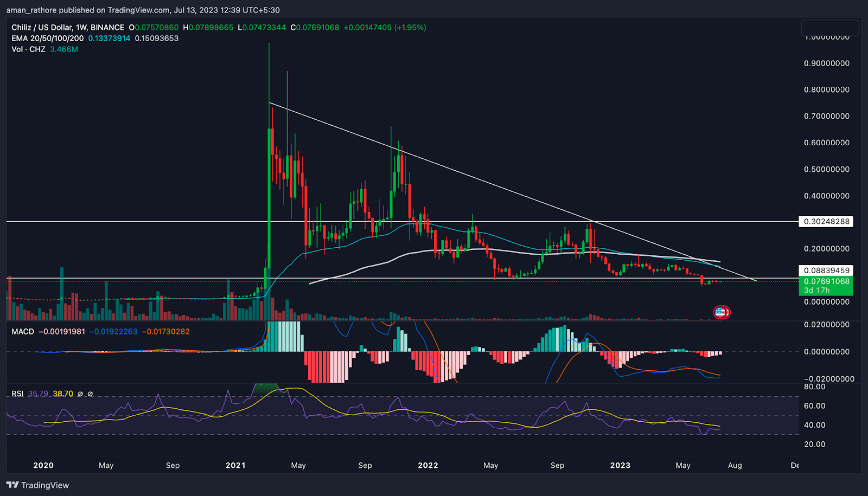Click the RSI average value 38.70
This screenshot has width=868, height=496.
tap(63, 394)
